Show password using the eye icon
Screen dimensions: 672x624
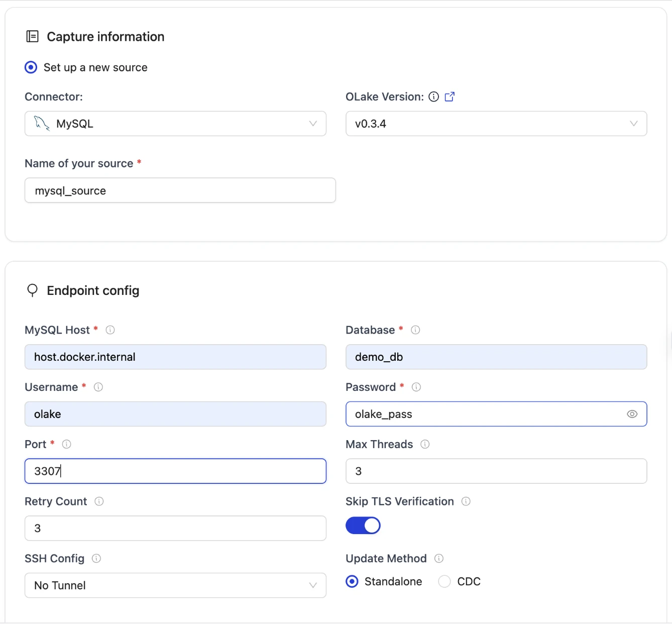(632, 414)
